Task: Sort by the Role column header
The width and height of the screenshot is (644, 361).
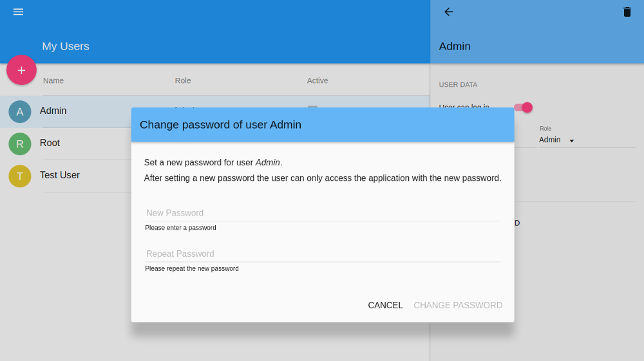Action: coord(183,81)
